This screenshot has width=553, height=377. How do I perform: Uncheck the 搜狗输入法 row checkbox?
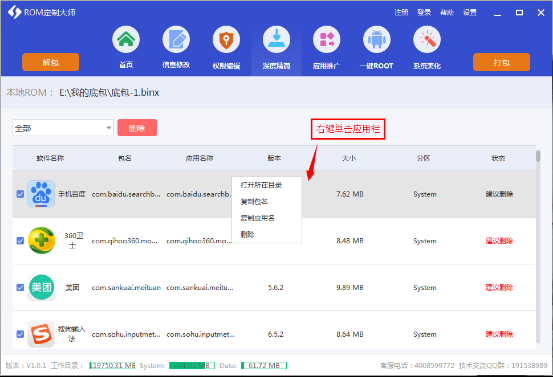[20, 334]
